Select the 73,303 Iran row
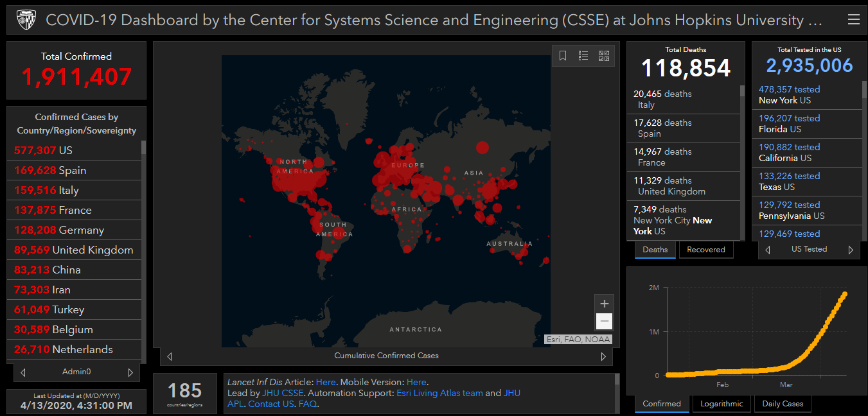The height and width of the screenshot is (416, 868). coord(74,290)
